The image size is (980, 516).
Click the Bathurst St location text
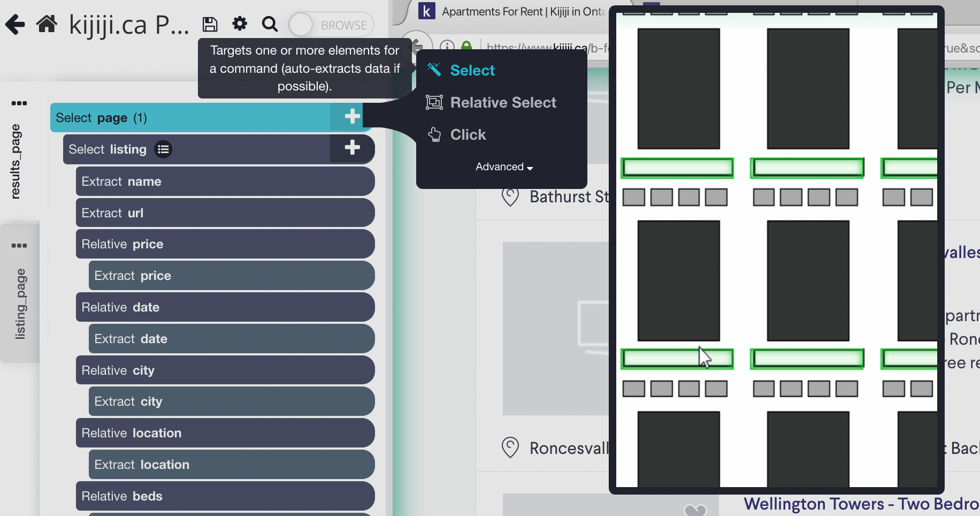click(569, 197)
